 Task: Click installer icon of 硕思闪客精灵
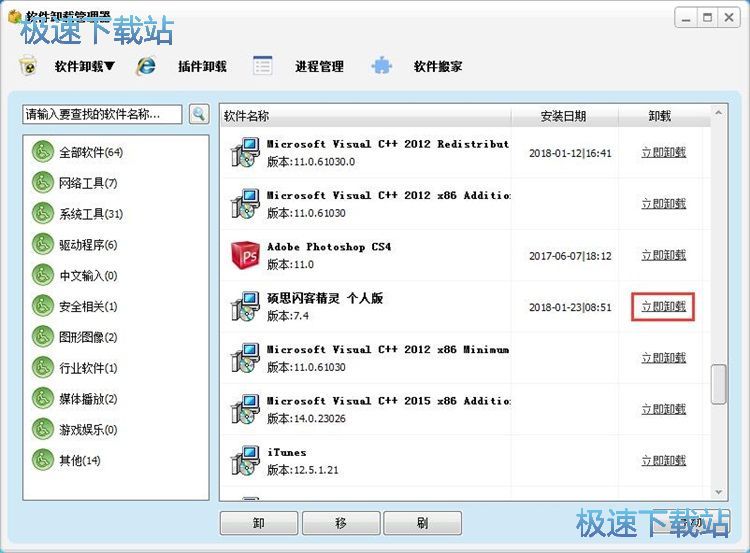click(245, 307)
